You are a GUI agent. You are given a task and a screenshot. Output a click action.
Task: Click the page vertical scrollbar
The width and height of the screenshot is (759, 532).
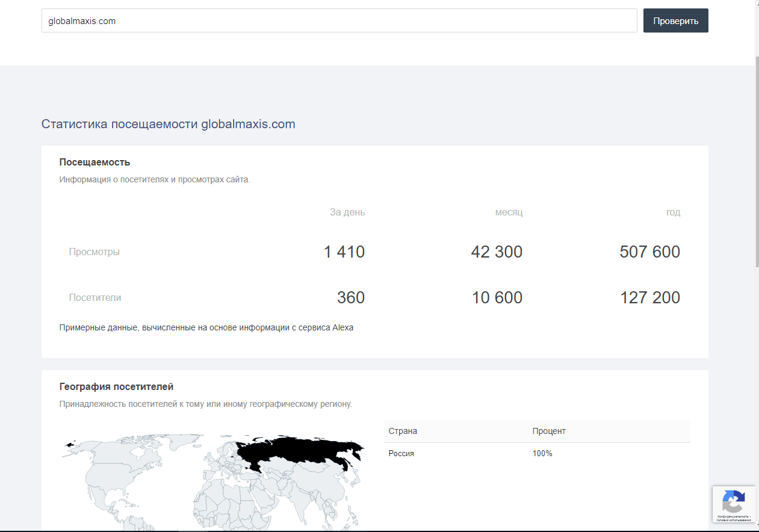click(x=757, y=162)
